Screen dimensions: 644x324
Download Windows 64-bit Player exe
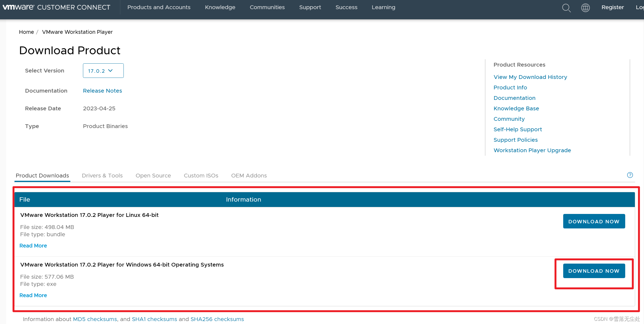(594, 271)
